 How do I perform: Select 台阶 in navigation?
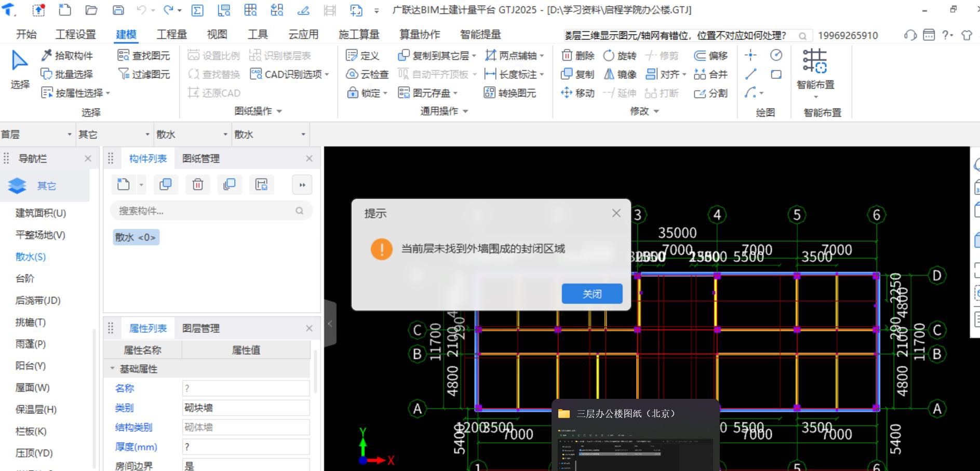[x=25, y=278]
